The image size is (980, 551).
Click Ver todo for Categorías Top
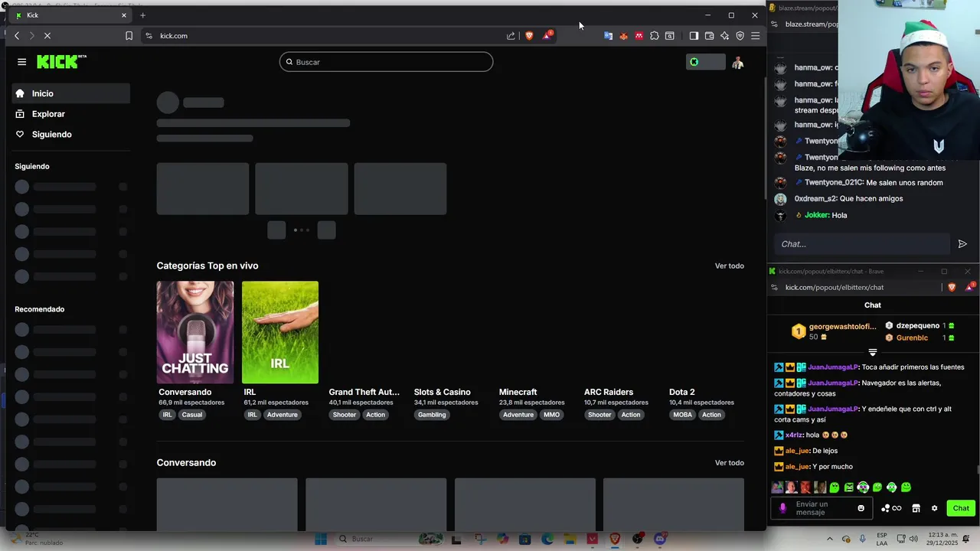tap(730, 266)
